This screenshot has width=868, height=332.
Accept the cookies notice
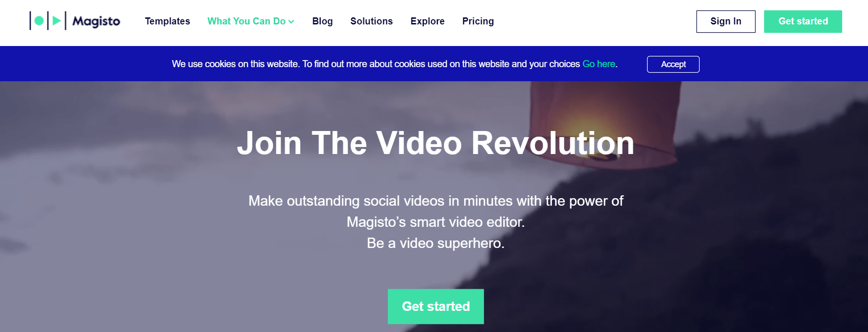point(673,64)
